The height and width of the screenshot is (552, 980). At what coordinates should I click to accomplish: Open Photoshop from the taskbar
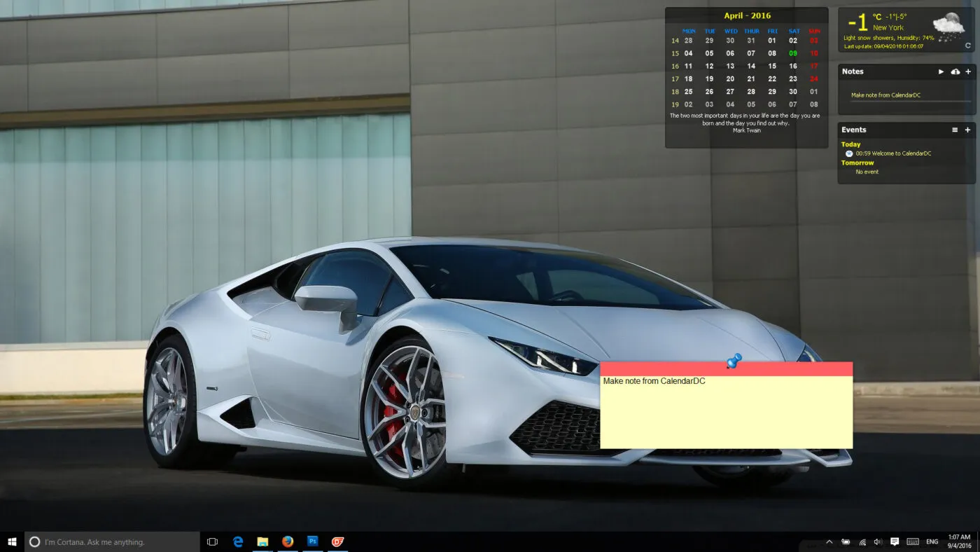point(313,541)
